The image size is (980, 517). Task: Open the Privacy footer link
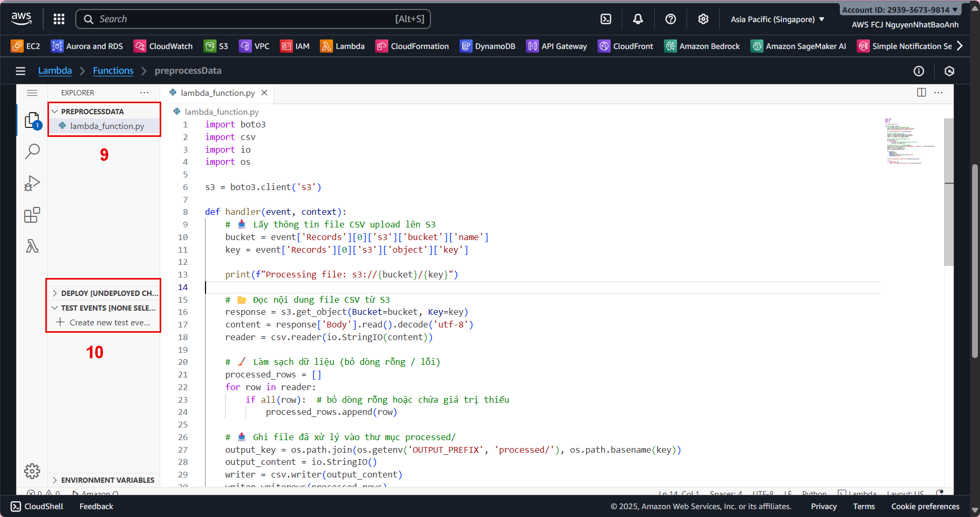(824, 506)
